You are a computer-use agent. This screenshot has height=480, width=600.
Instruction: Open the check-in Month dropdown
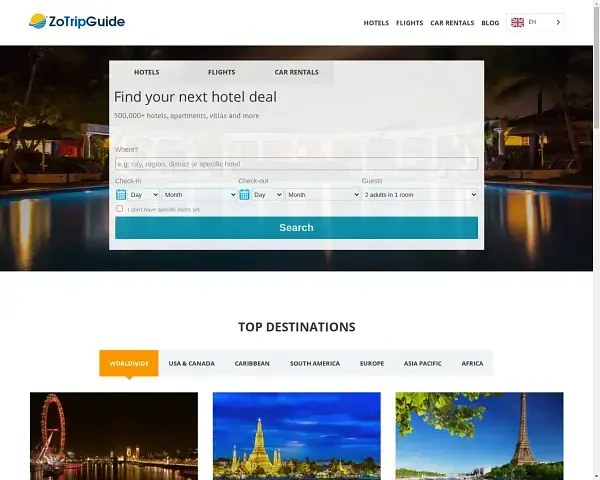pyautogui.click(x=199, y=194)
